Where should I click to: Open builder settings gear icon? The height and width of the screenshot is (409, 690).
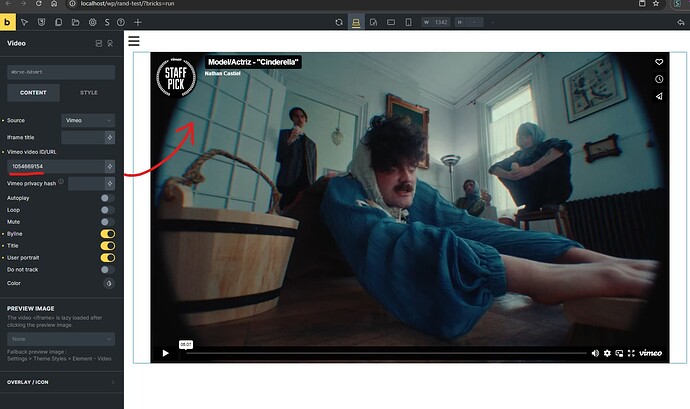click(92, 22)
